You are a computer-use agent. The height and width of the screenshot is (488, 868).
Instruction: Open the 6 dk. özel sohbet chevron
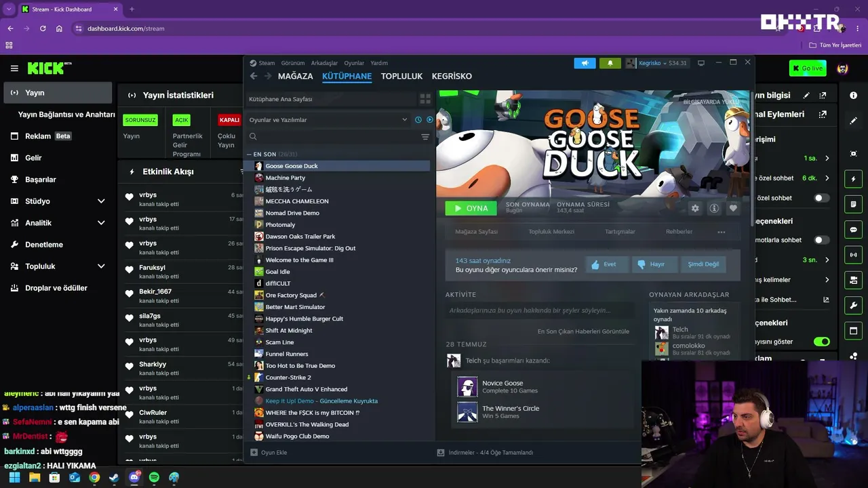827,178
